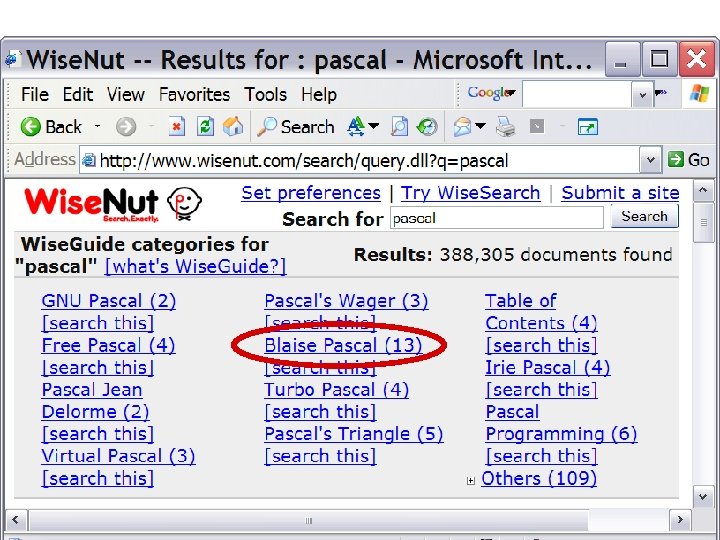Open the History clock icon
The height and width of the screenshot is (540, 720).
[427, 127]
